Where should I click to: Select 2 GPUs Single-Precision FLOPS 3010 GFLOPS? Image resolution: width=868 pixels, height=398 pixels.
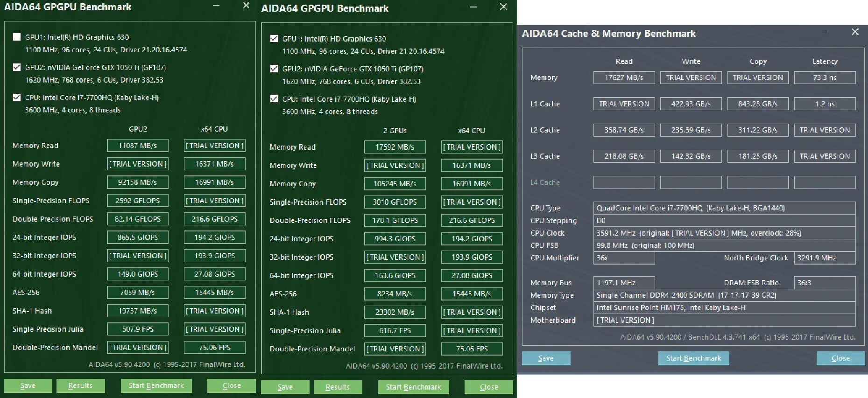click(x=395, y=202)
